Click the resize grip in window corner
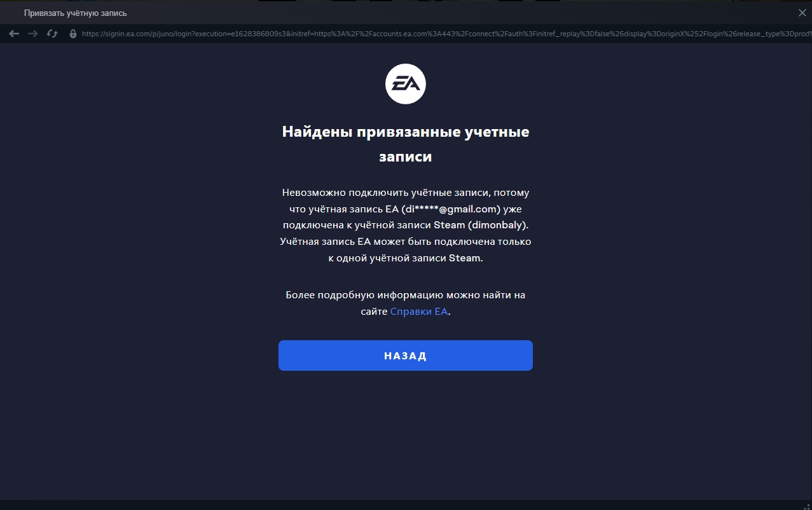Image resolution: width=812 pixels, height=510 pixels. pos(806,505)
